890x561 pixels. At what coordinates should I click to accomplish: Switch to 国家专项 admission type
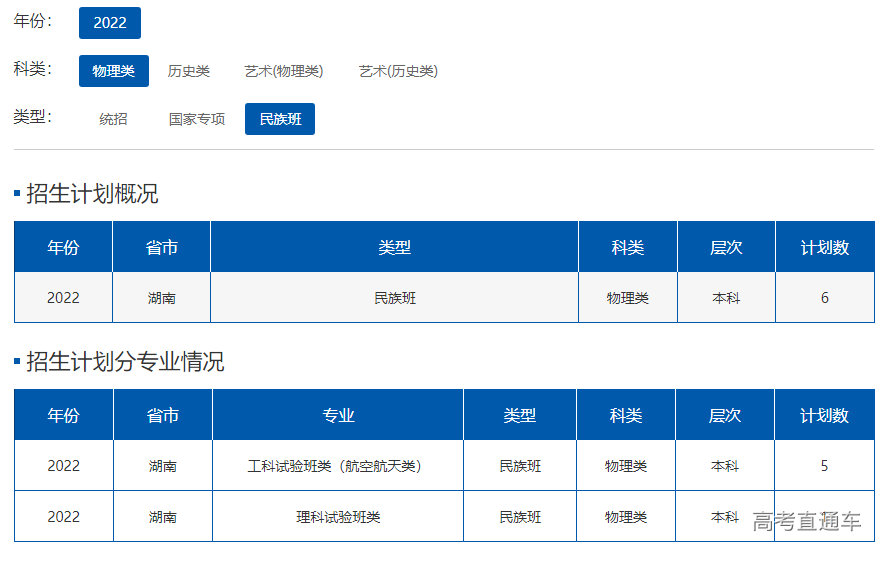(x=197, y=119)
